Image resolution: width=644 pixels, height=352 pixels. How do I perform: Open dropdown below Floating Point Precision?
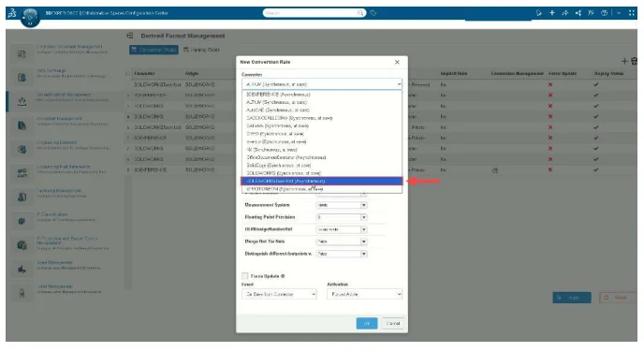(x=342, y=229)
